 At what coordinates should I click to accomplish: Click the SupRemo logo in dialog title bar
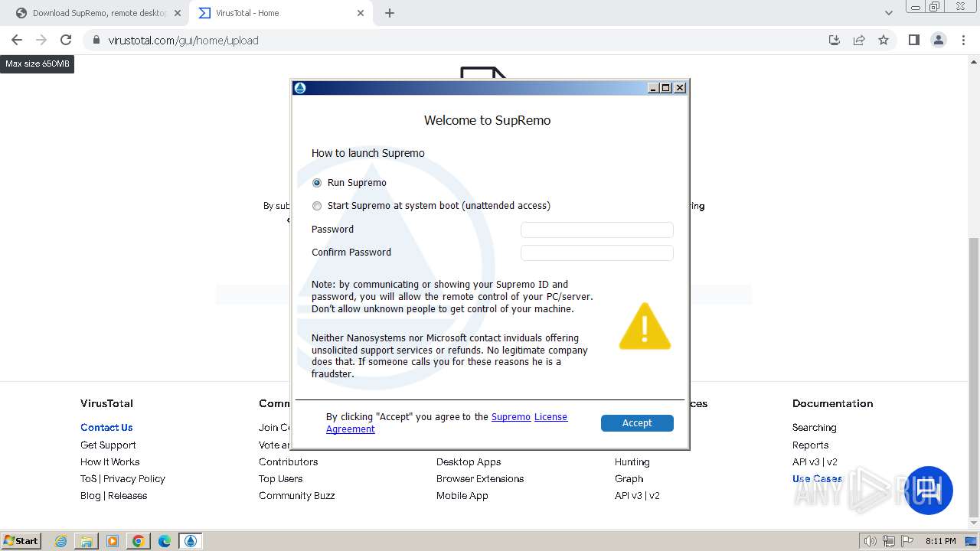(300, 88)
